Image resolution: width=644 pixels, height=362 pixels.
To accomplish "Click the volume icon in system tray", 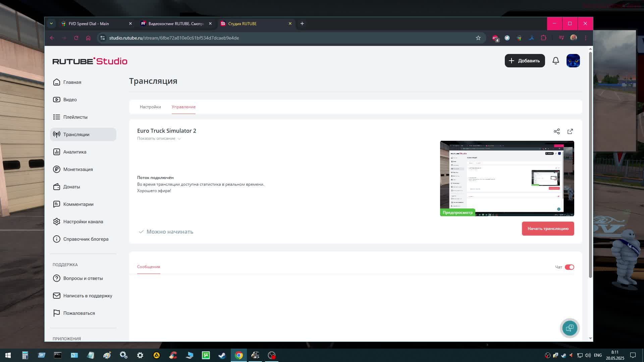I will pos(588,355).
